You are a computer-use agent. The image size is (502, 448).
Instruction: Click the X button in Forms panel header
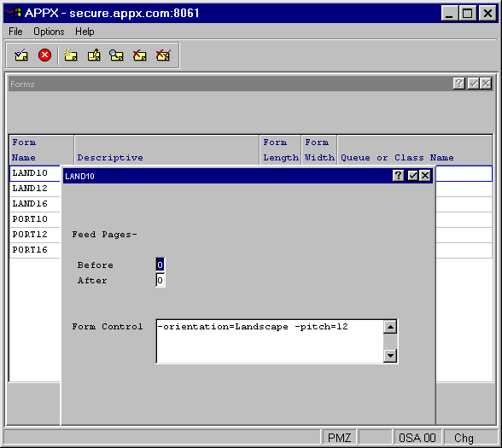pyautogui.click(x=486, y=84)
